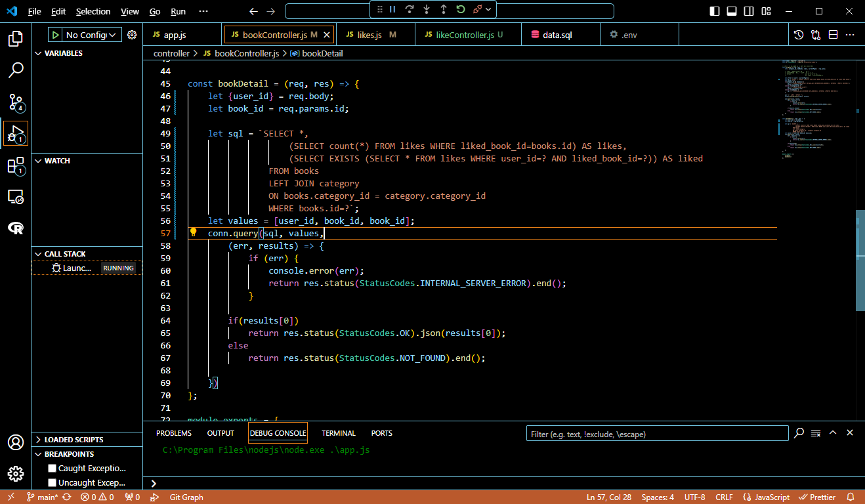
Task: Switch to the data.sql tab
Action: (x=561, y=35)
